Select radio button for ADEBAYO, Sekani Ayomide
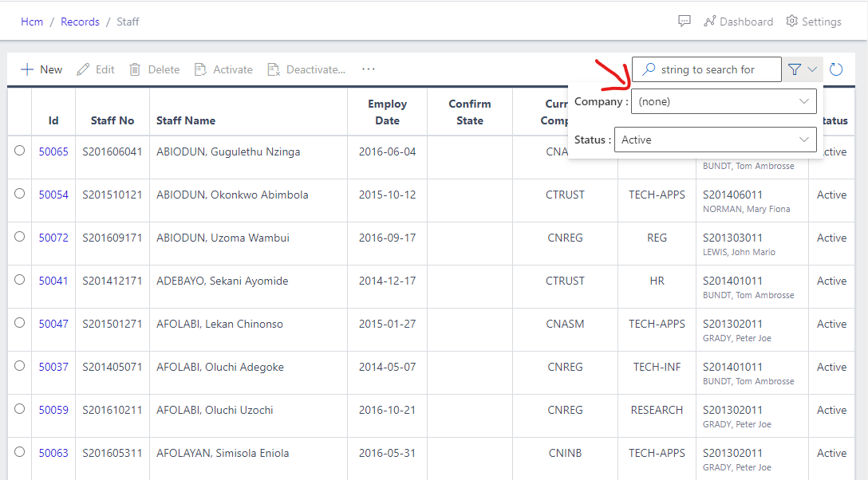868x480 pixels. click(19, 280)
